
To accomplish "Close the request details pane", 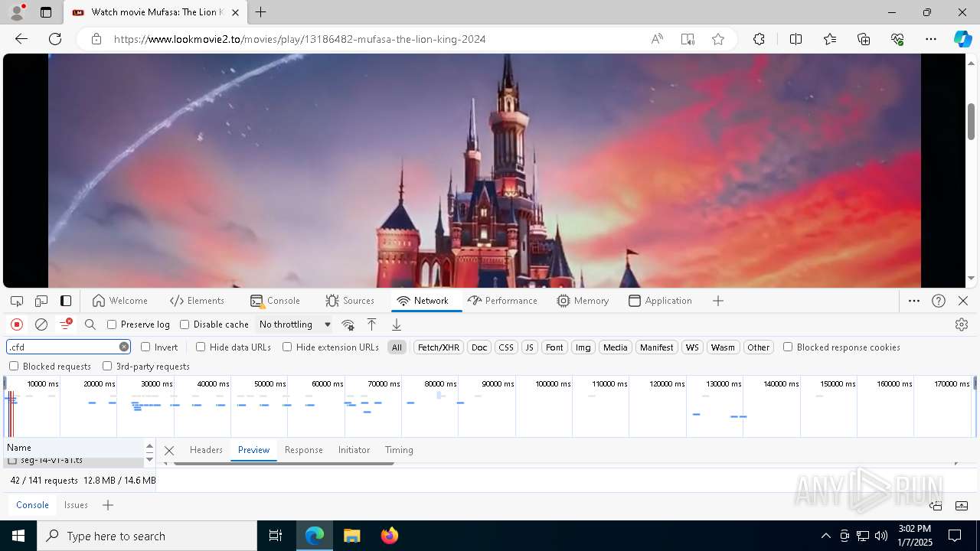I will pyautogui.click(x=169, y=450).
